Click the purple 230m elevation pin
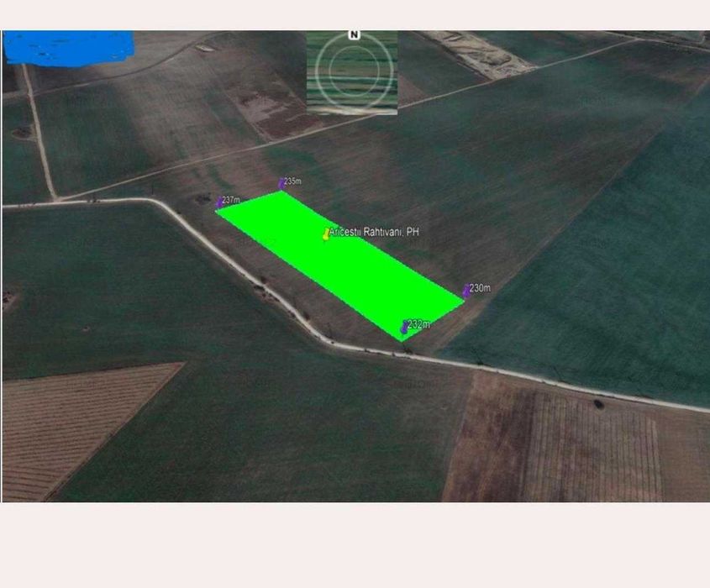The image size is (710, 588). (466, 290)
